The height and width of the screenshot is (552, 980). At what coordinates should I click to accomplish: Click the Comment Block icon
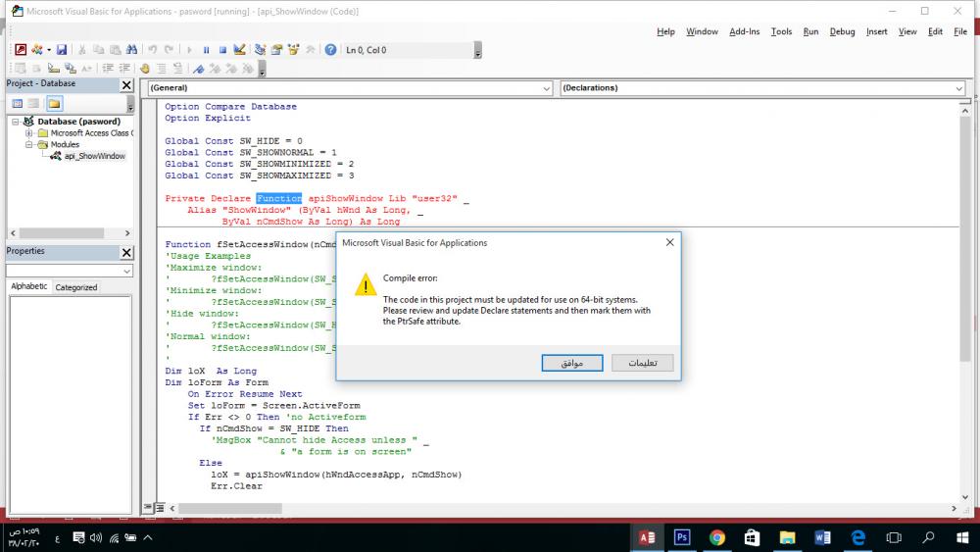(x=162, y=68)
